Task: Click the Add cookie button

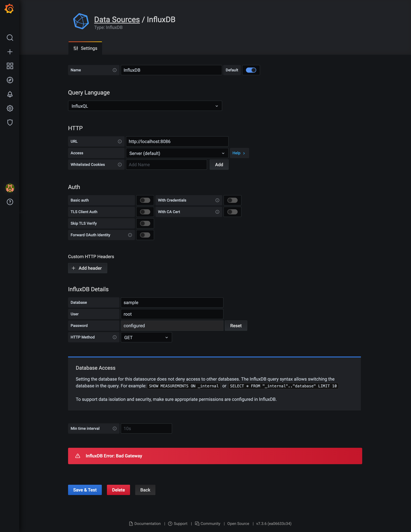Action: (219, 165)
